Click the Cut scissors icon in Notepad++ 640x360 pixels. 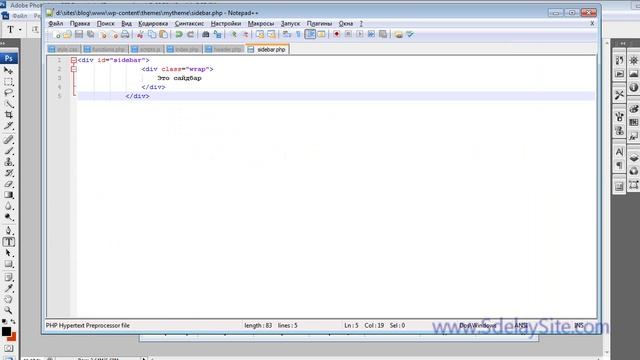[140, 35]
